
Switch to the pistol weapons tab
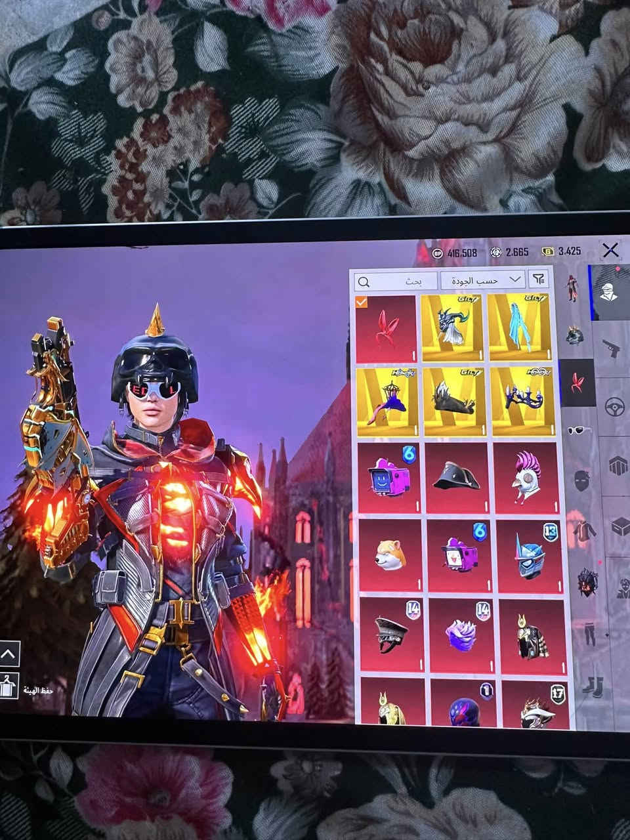point(613,348)
